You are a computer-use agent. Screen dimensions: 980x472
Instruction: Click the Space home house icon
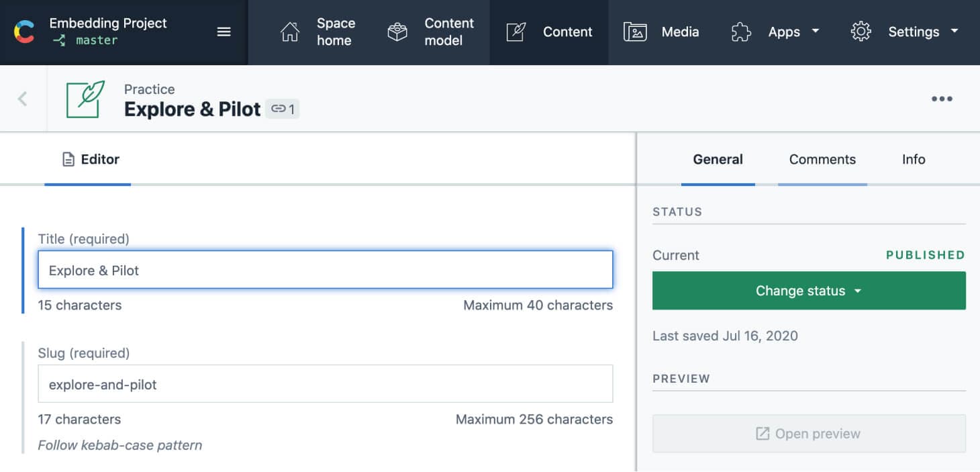[x=290, y=32]
